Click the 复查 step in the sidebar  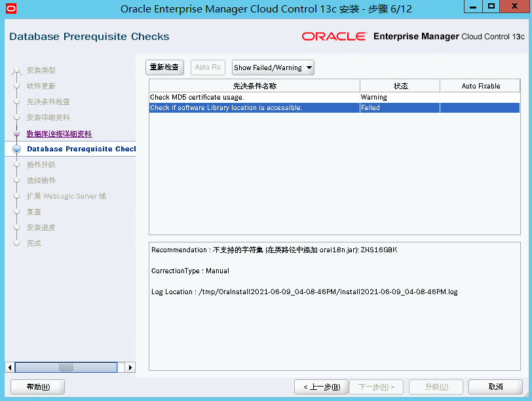(x=33, y=212)
